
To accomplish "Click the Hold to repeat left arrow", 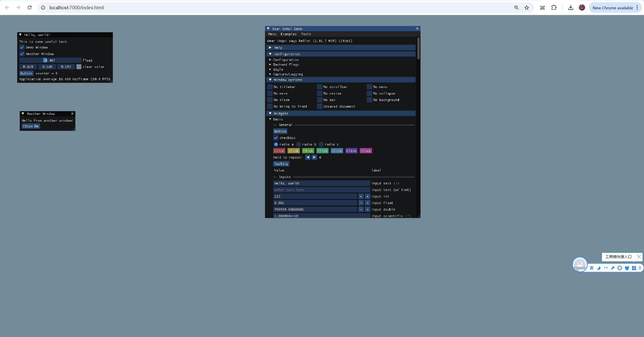I will click(308, 157).
